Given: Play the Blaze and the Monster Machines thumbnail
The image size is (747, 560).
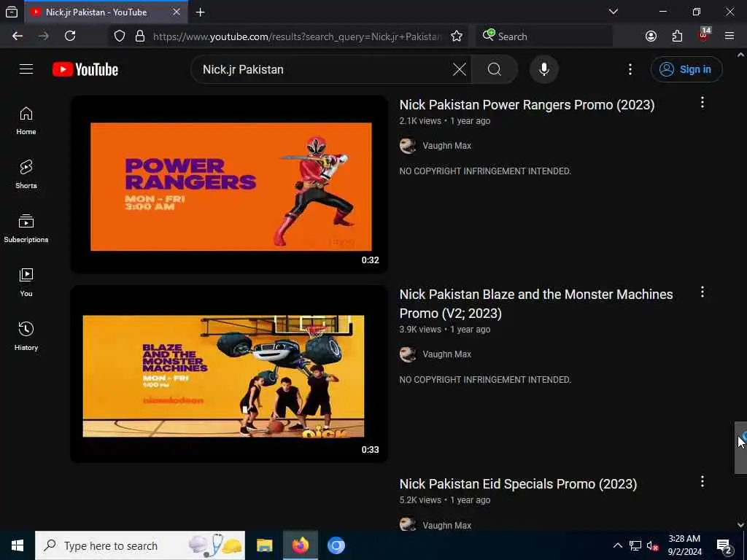Looking at the screenshot, I should tap(229, 374).
